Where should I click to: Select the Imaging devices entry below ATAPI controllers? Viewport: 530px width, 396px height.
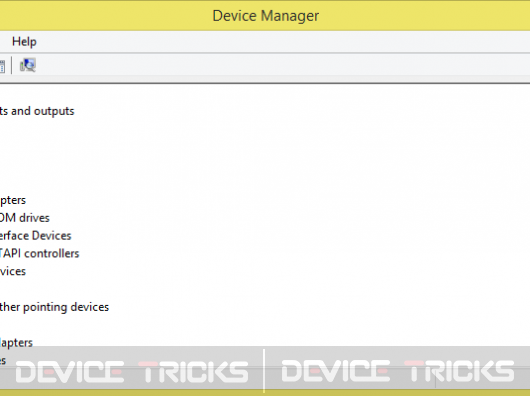pos(13,271)
